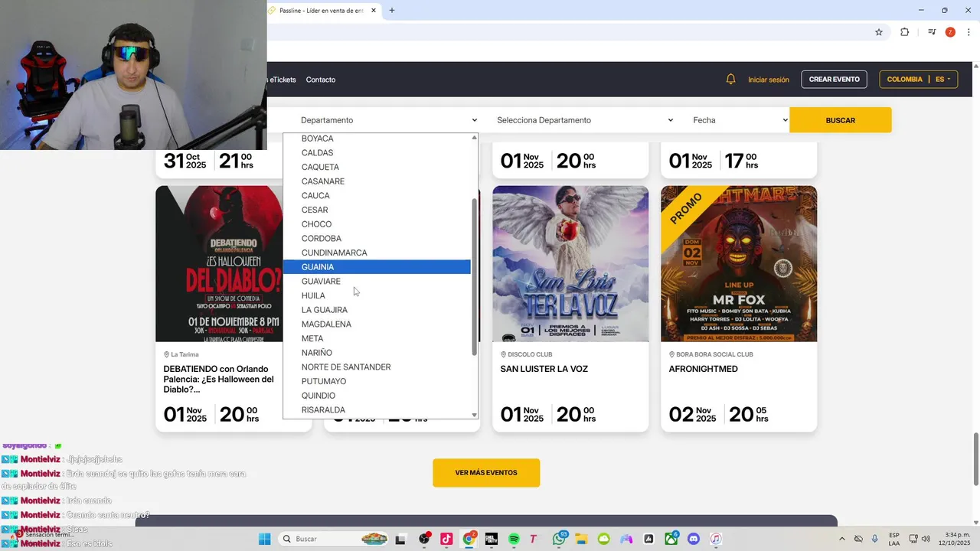Click the dropdown list scroll-down arrow
The image size is (980, 551).
coord(474,415)
